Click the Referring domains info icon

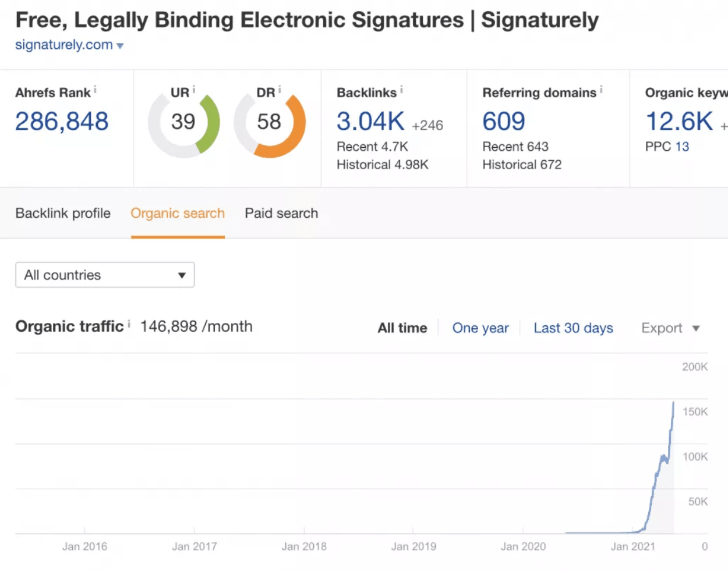coord(601,90)
